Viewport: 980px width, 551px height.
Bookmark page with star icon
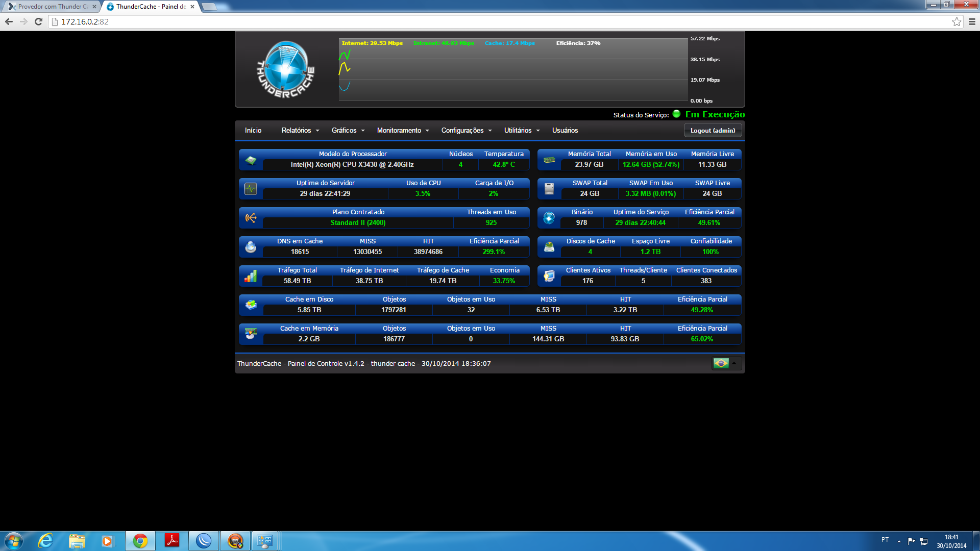(x=957, y=21)
